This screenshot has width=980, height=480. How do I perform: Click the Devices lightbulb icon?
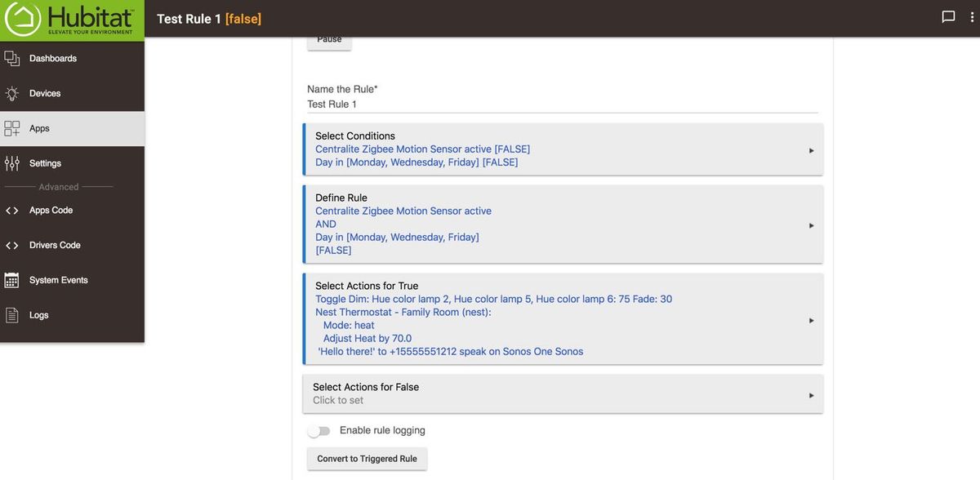(x=11, y=93)
